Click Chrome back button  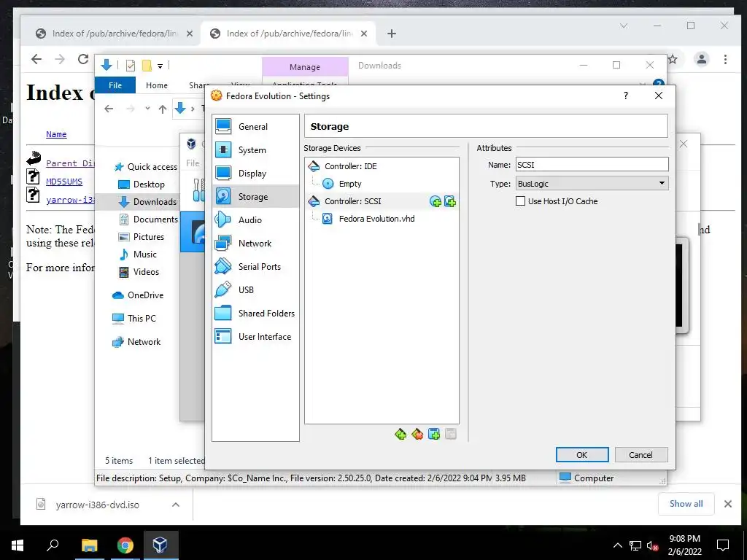coord(36,59)
